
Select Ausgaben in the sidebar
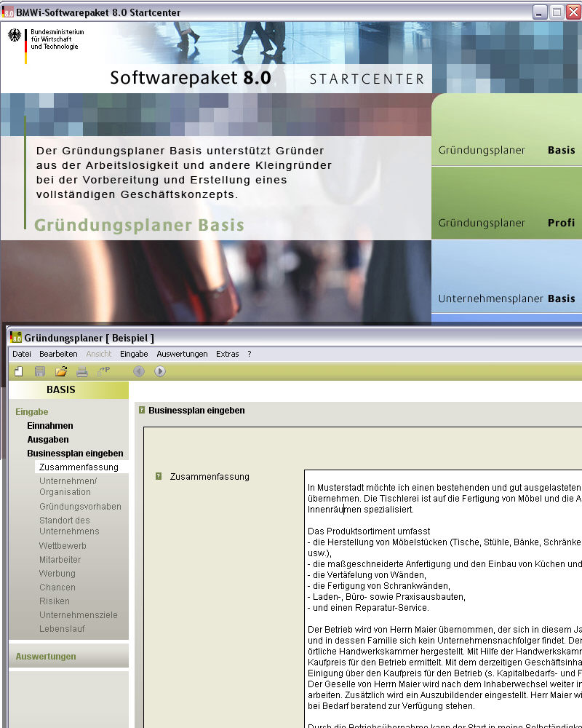pos(48,440)
